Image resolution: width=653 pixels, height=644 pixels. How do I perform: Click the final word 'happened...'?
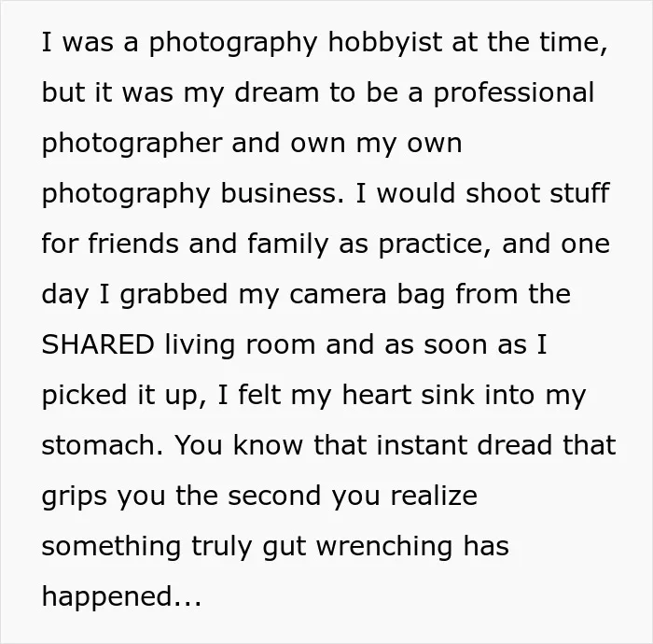[x=121, y=598]
